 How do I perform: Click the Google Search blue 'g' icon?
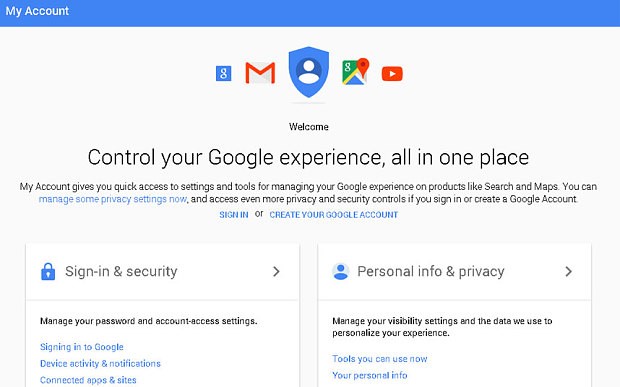(x=223, y=74)
